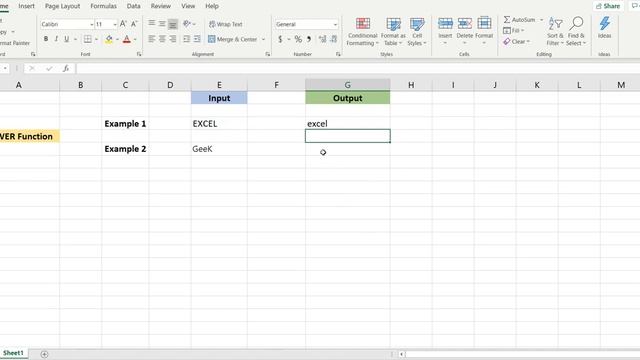Toggle Bold formatting
The image size is (640, 360).
tap(46, 39)
